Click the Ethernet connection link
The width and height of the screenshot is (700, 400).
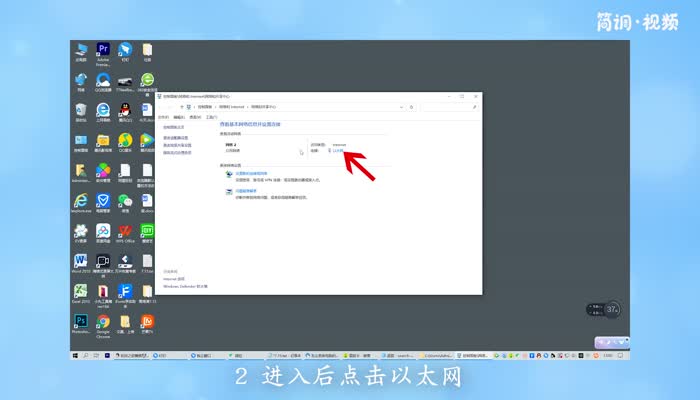(x=338, y=150)
